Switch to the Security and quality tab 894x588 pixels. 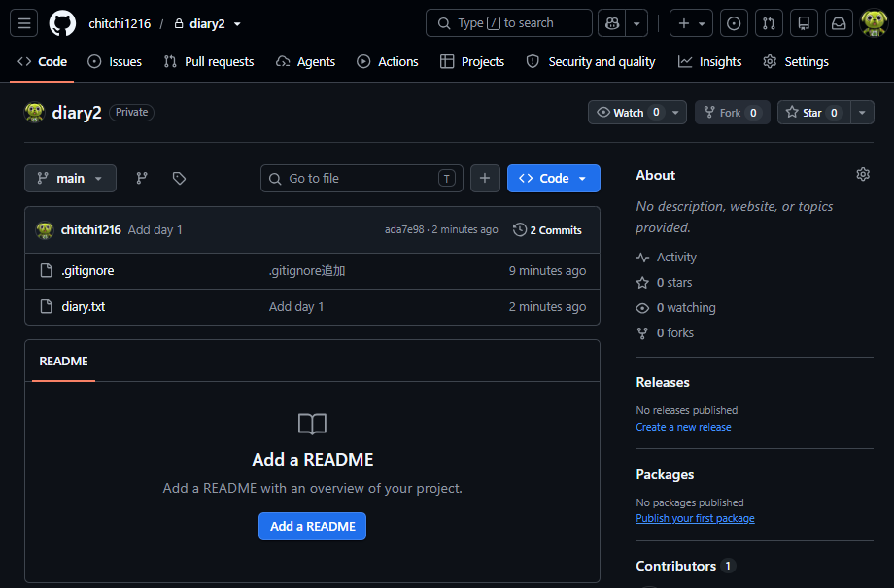(x=591, y=61)
